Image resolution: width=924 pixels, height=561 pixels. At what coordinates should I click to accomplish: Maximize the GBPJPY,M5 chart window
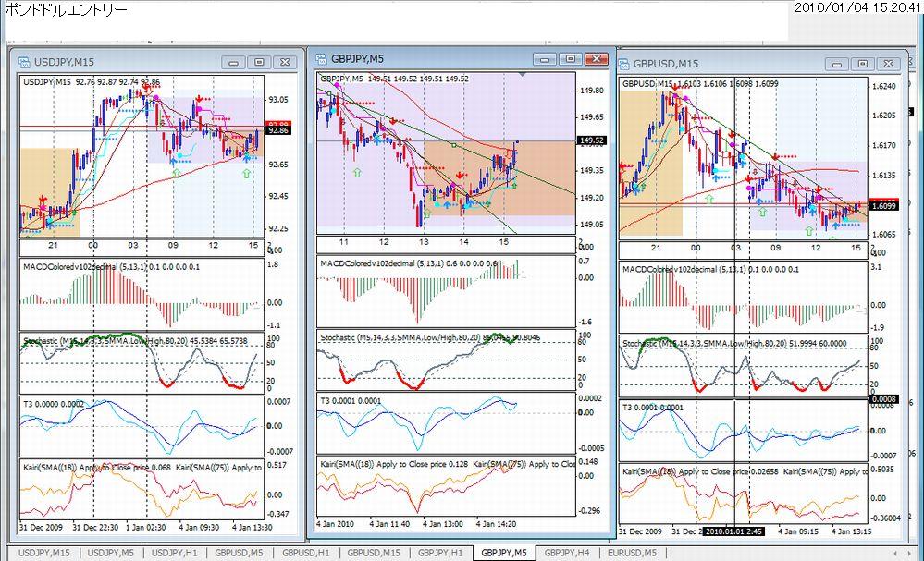coord(571,59)
